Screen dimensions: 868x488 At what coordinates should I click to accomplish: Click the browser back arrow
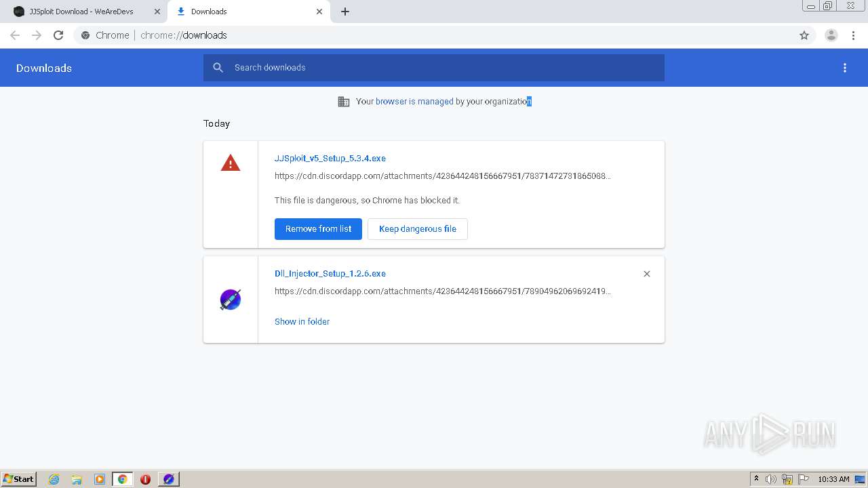click(15, 35)
